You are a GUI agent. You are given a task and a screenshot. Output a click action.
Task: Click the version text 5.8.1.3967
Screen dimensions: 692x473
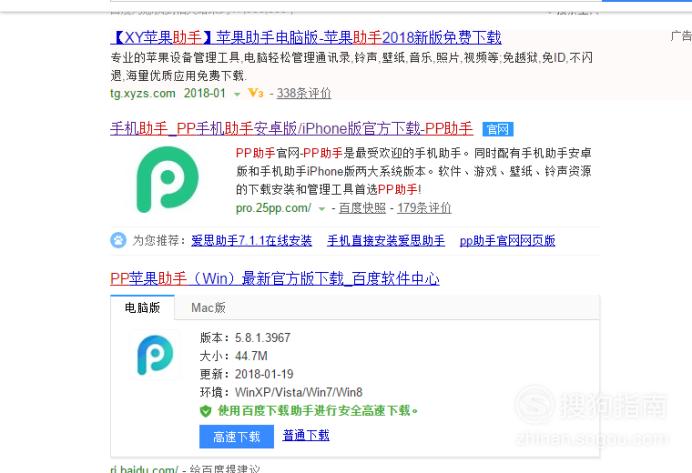[x=263, y=338]
